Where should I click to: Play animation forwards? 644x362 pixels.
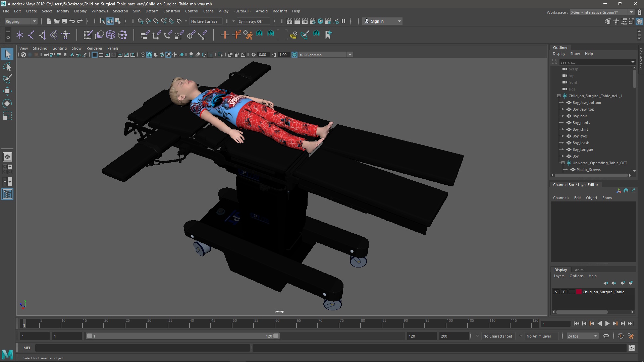point(607,323)
